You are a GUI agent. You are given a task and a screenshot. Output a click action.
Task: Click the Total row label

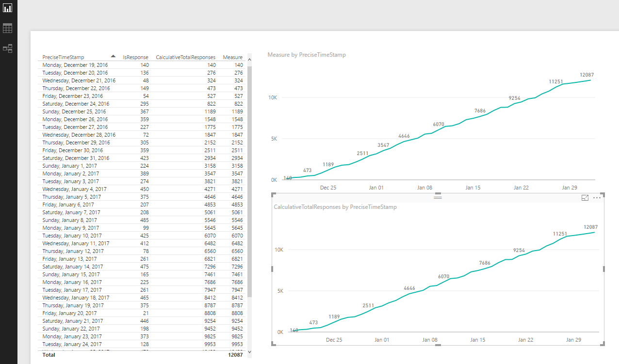[49, 355]
